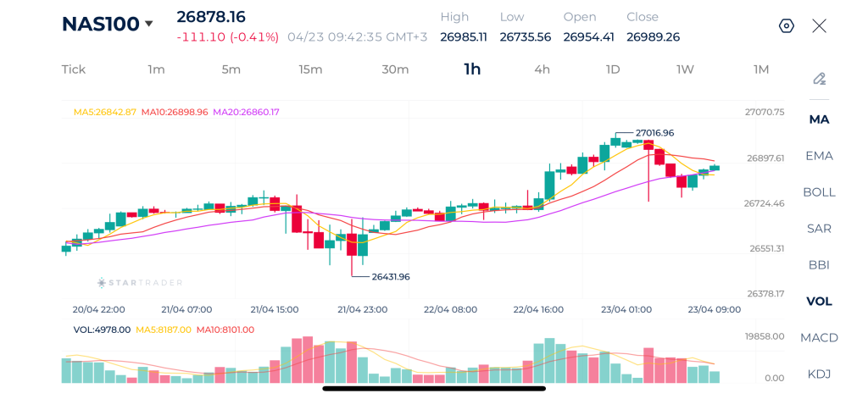Expand the NAS100 symbol dropdown arrow

(x=149, y=24)
